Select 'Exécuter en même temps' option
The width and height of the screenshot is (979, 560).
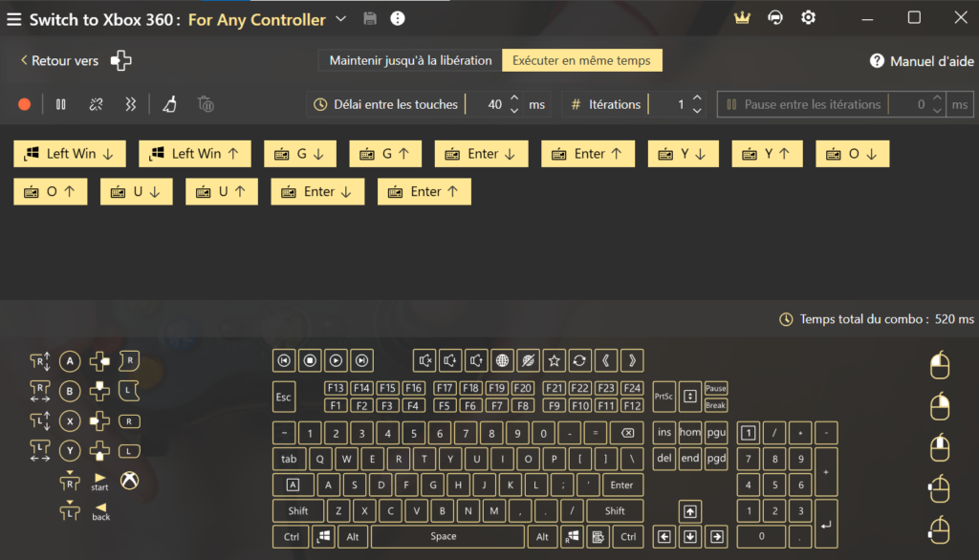581,60
